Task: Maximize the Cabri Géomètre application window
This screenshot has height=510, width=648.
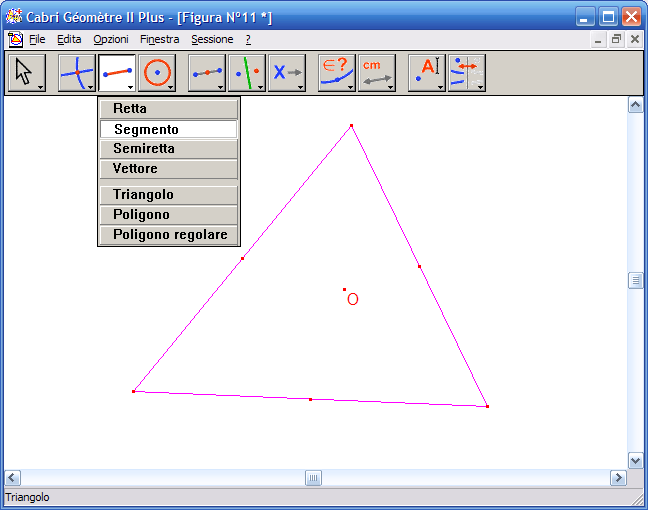Action: coord(608,17)
